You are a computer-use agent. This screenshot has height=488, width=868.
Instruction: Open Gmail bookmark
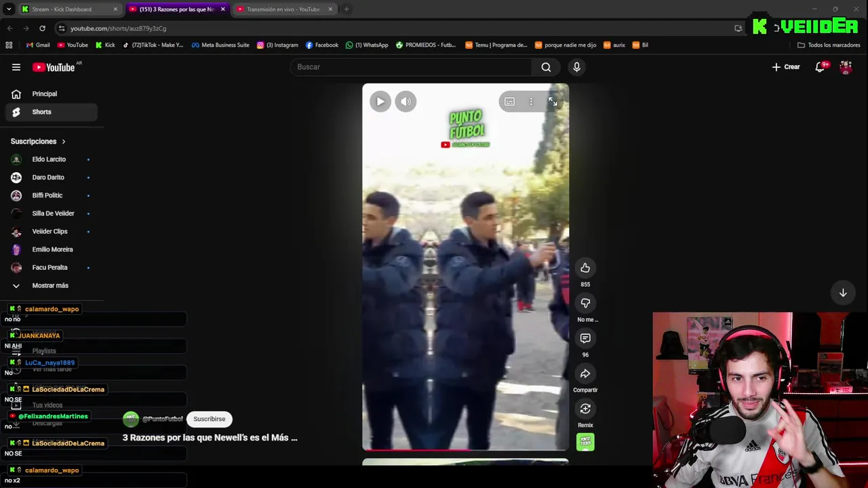coord(38,45)
